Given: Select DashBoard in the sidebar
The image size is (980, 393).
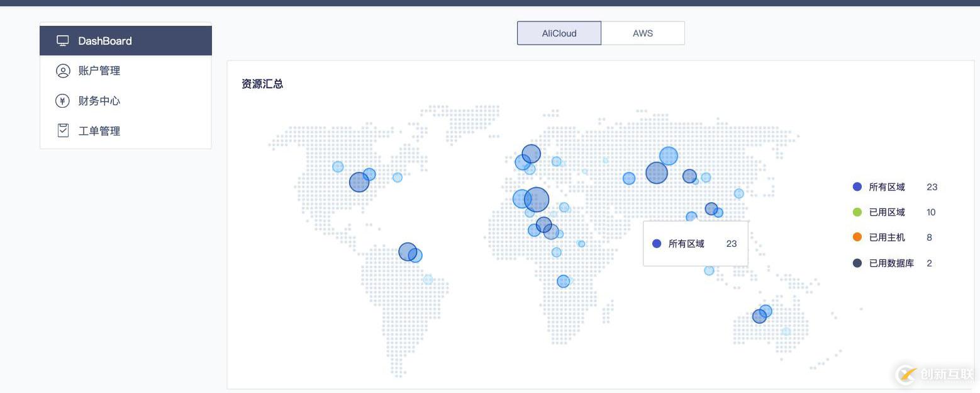Looking at the screenshot, I should tap(126, 41).
